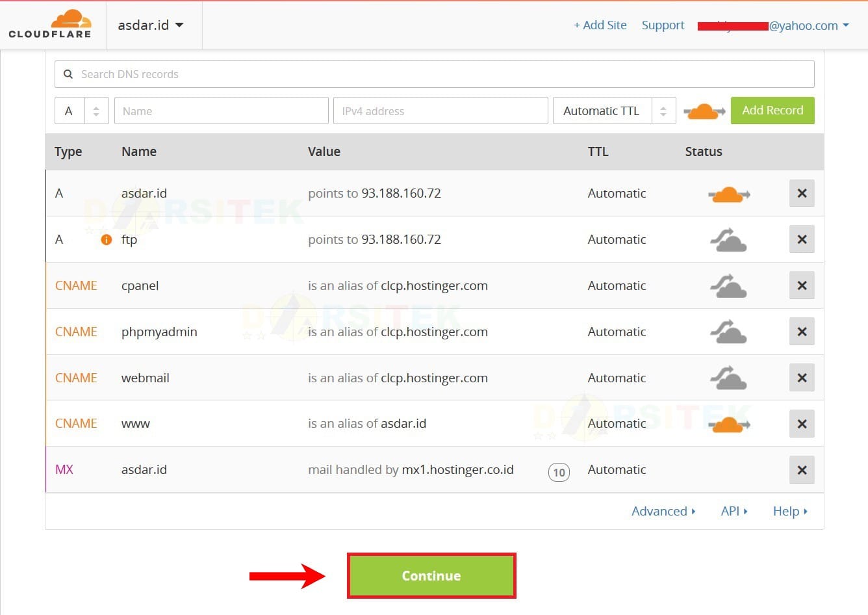
Task: Click the Type column header
Action: tap(68, 152)
